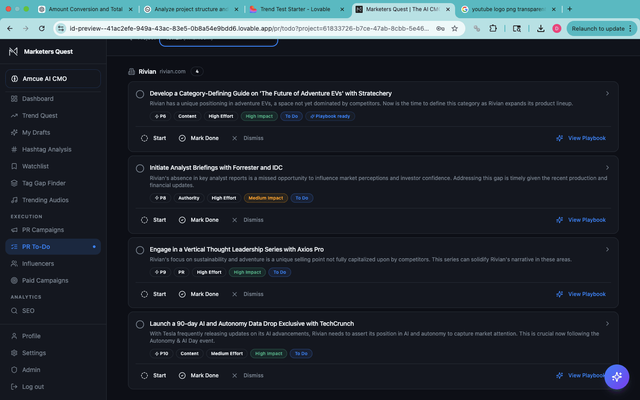Image resolution: width=640 pixels, height=400 pixels.
Task: Switch to youtube logo png tab
Action: pyautogui.click(x=508, y=9)
